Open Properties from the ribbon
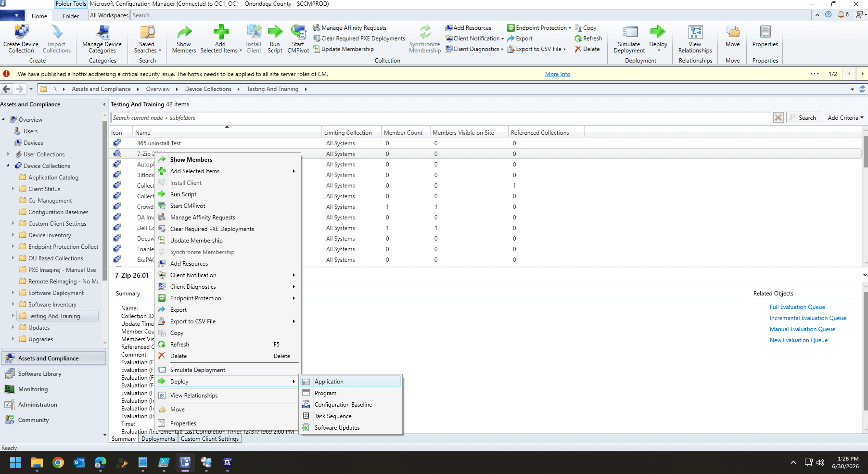This screenshot has height=474, width=868. click(x=765, y=37)
